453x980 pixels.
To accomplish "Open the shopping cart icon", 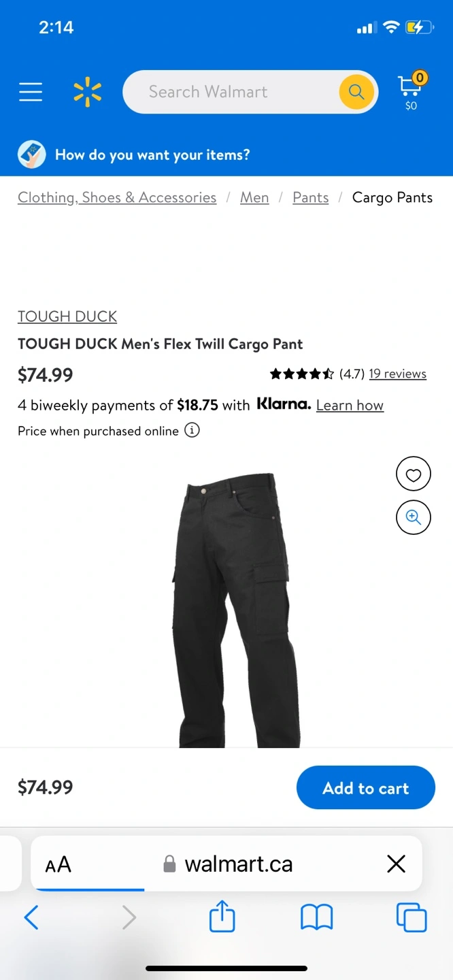I will [x=411, y=91].
